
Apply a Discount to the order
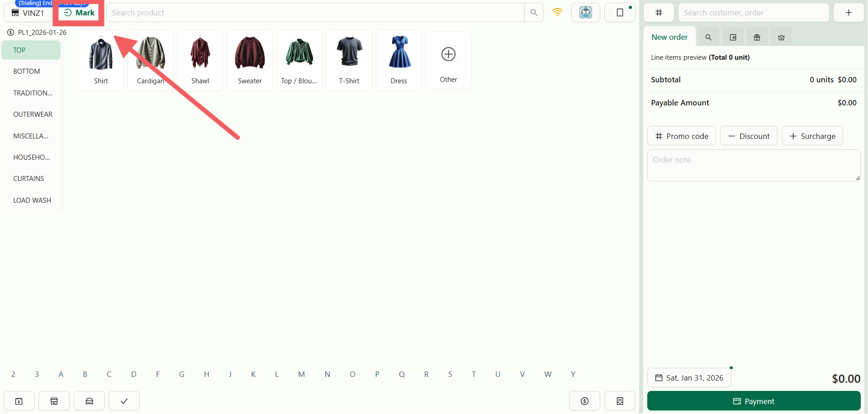pyautogui.click(x=749, y=136)
